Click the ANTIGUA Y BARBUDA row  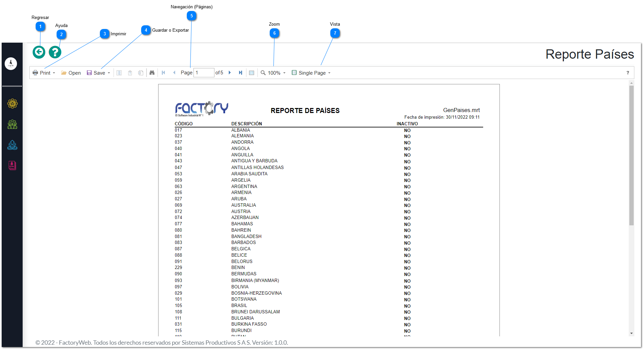pos(254,161)
